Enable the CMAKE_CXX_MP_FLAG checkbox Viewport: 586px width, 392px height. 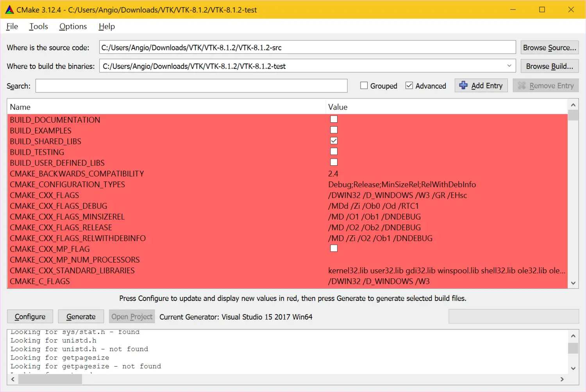click(334, 248)
